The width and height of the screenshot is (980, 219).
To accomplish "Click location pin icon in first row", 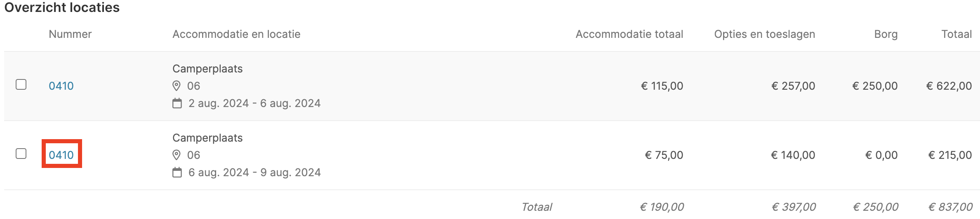I will point(177,86).
